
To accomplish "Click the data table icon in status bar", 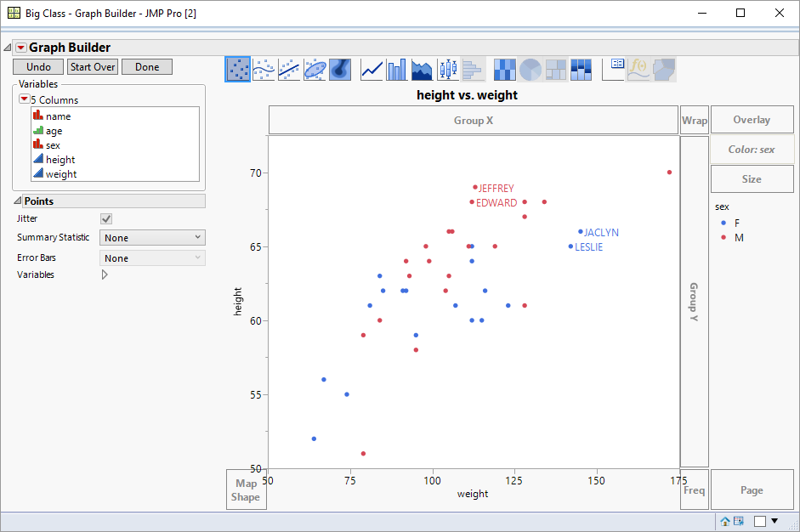I will 738,521.
